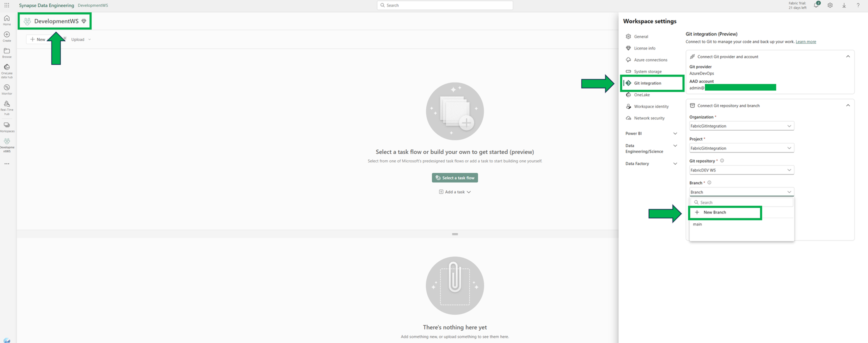Open settings gear in top bar
The height and width of the screenshot is (343, 868).
pyautogui.click(x=830, y=5)
